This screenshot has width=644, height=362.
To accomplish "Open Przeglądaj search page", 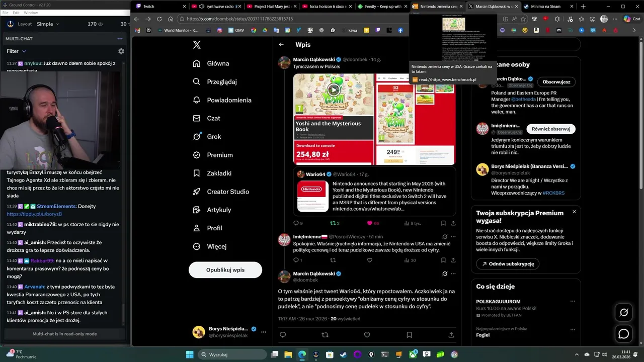I will 214,81.
